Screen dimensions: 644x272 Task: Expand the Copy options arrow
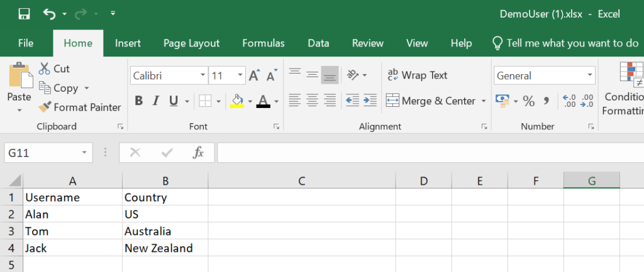point(87,88)
